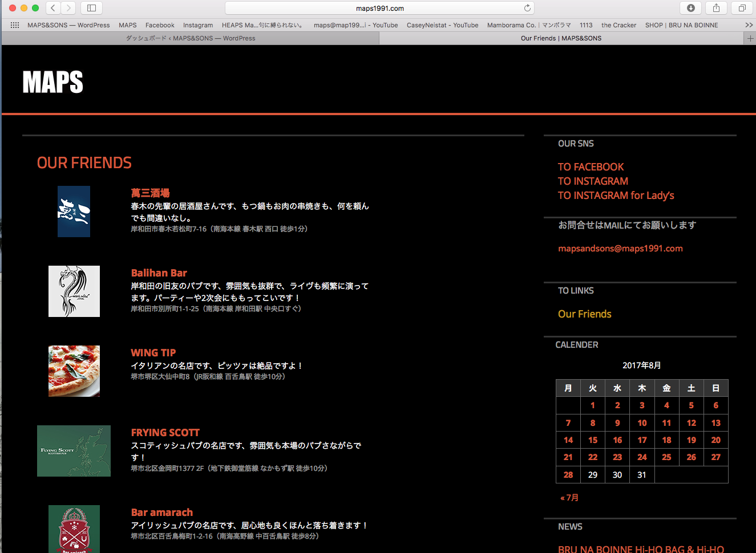
Task: Click the Safari forward navigation arrow
Action: 68,8
